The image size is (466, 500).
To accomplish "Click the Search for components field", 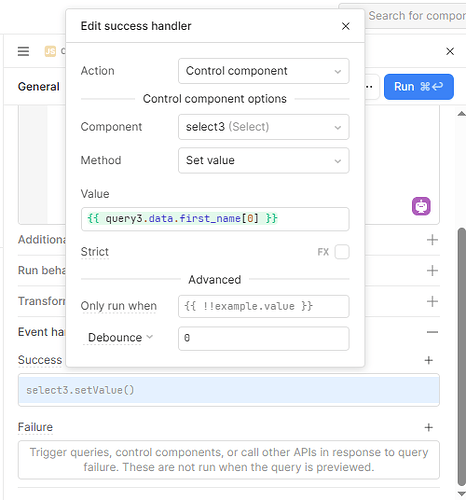I will pyautogui.click(x=417, y=16).
